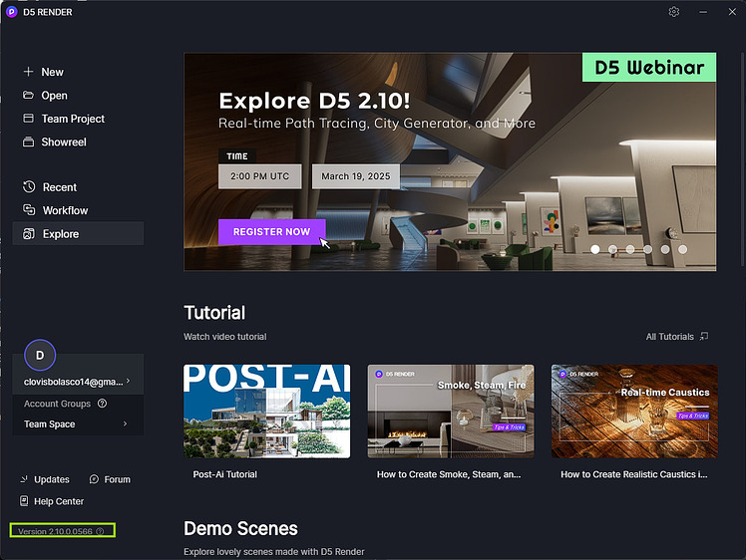Select the third banner carousel dot

[x=630, y=249]
